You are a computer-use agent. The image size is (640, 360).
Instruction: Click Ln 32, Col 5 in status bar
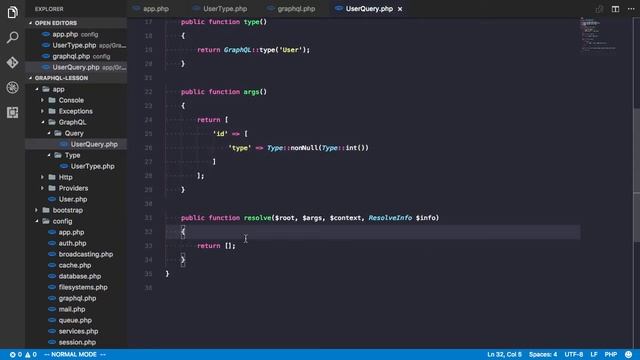coord(504,354)
